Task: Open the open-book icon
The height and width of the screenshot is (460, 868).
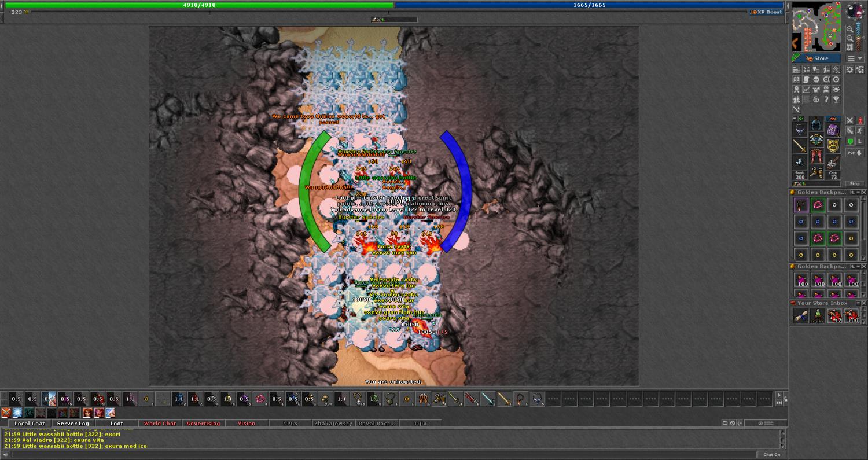Action: point(796,79)
